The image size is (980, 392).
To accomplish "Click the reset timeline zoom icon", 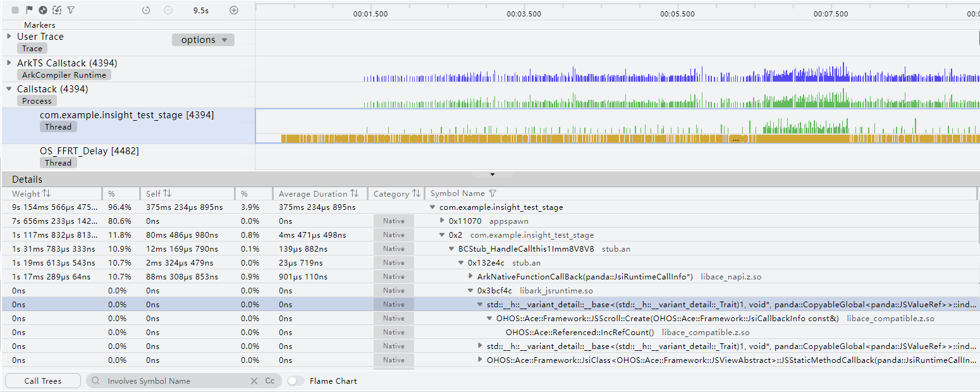I will point(146,10).
